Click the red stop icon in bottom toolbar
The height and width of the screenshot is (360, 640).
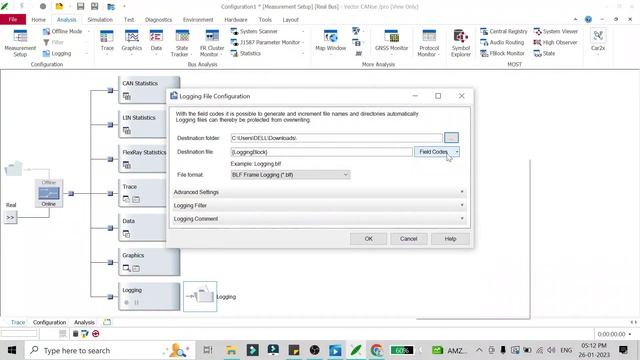click(96, 334)
